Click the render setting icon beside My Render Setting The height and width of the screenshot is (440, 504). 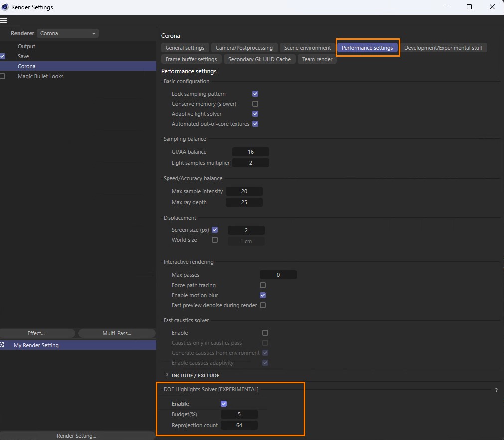(2, 345)
